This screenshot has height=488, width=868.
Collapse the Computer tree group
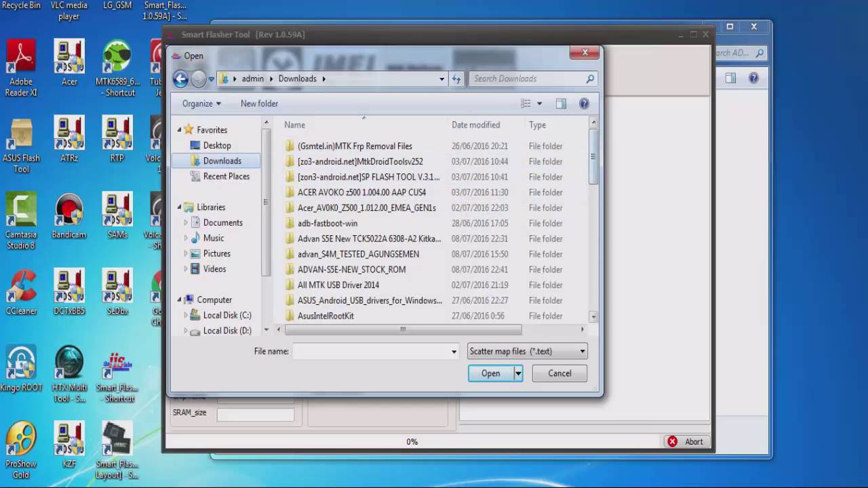point(180,300)
